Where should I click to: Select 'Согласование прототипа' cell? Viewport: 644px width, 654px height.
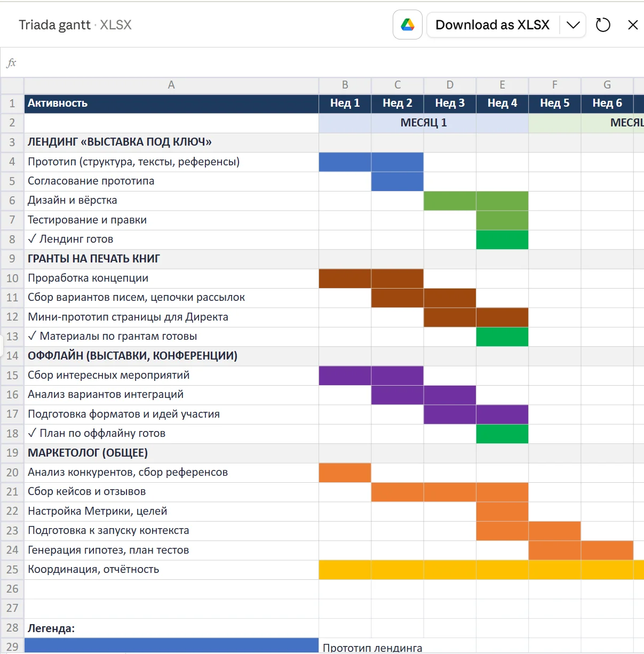(x=171, y=181)
